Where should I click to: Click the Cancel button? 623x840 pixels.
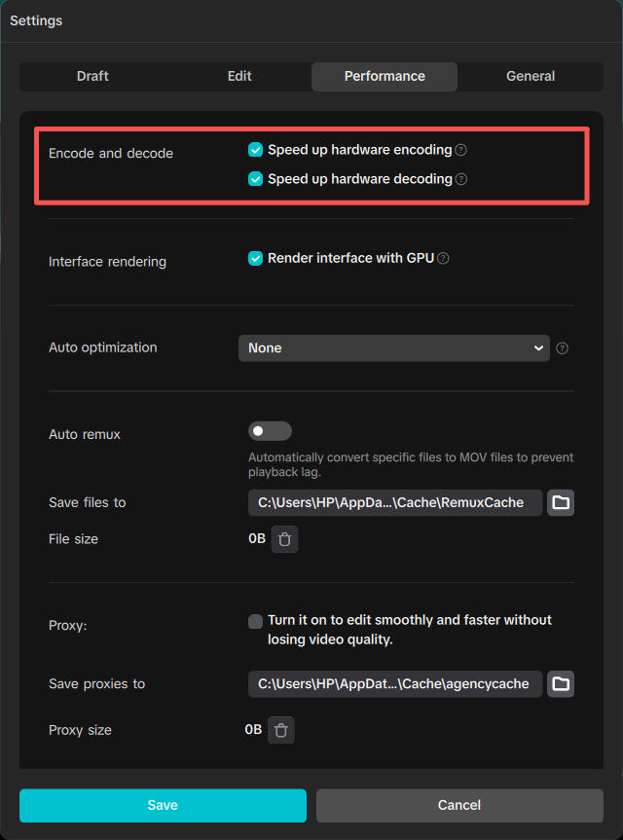459,805
